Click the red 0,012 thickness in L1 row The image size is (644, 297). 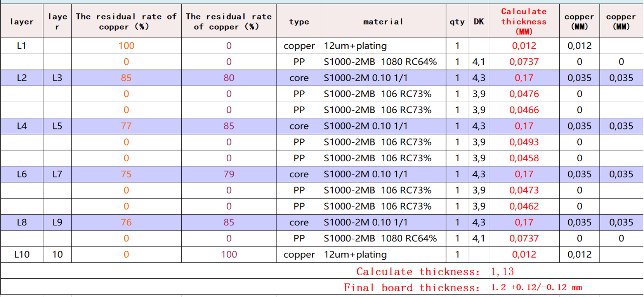[x=524, y=46]
